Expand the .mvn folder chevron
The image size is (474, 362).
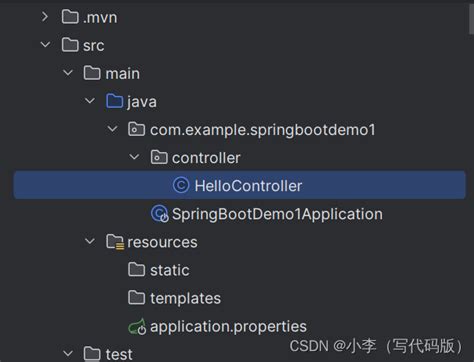45,17
